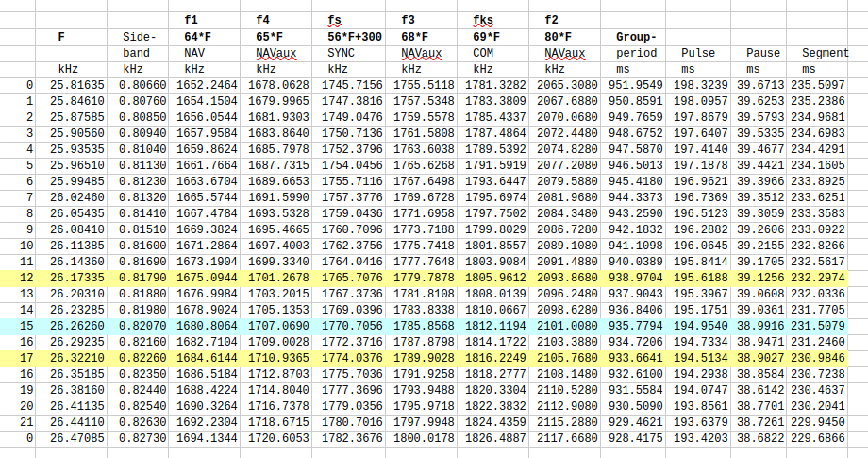Click the COM column label cell
This screenshot has width=868, height=458.
(483, 53)
